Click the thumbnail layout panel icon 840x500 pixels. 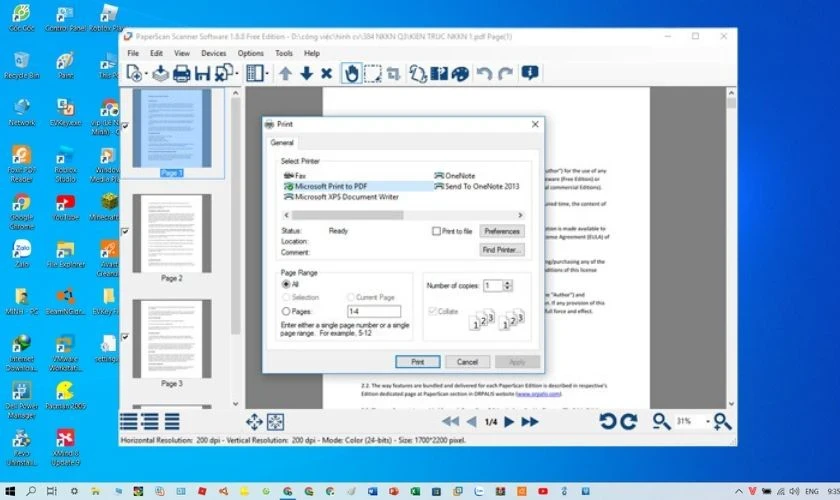tap(255, 73)
